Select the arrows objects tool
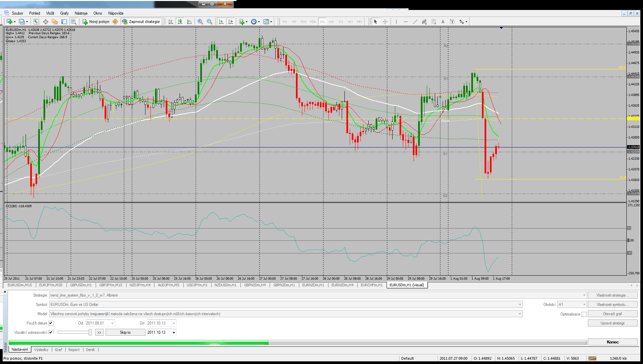This screenshot has height=364, width=643. 462,22
